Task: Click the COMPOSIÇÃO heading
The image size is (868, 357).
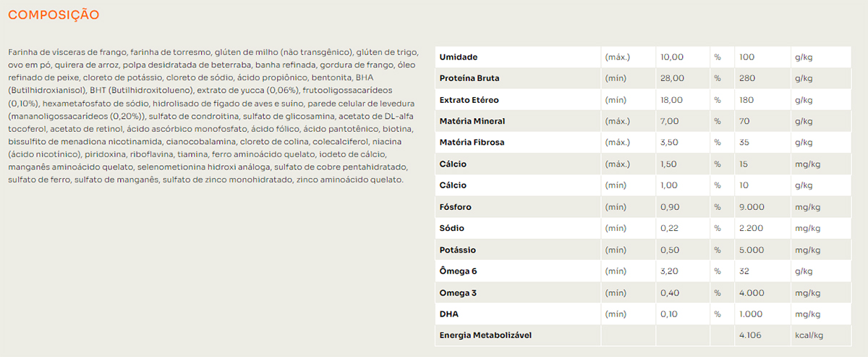Action: pyautogui.click(x=54, y=15)
